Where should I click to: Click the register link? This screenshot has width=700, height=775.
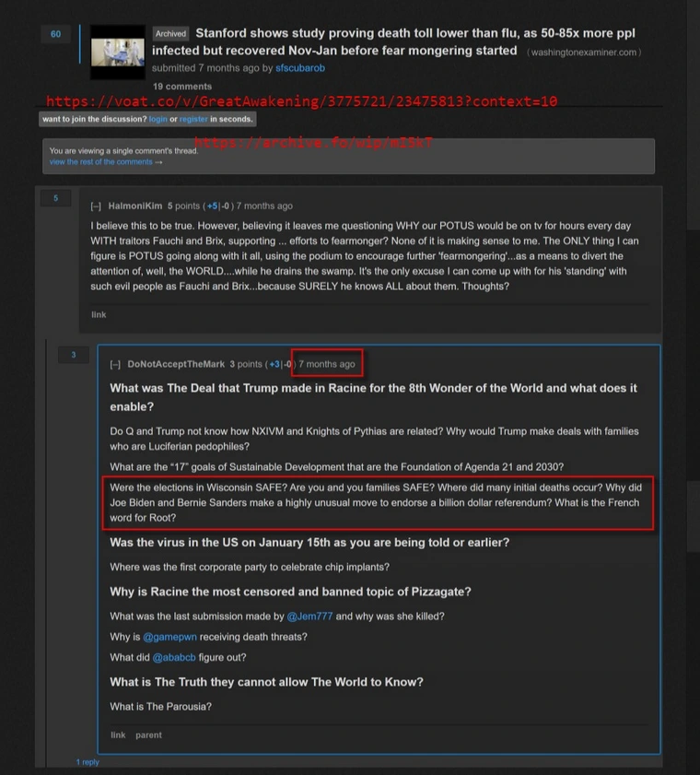(x=193, y=119)
